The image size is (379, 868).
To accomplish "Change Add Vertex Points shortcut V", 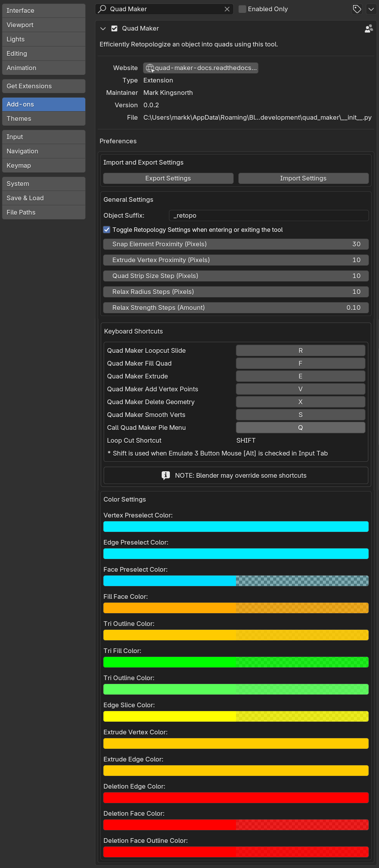I will click(301, 389).
